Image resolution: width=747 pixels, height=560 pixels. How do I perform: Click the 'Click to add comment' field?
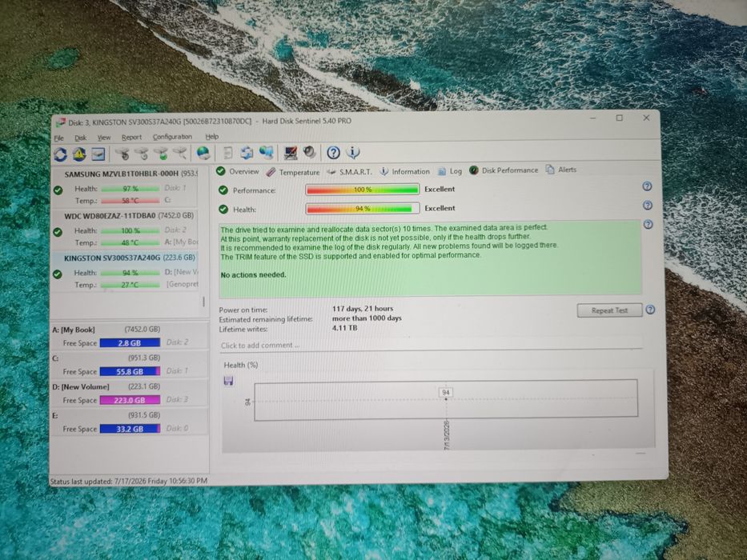pos(431,346)
